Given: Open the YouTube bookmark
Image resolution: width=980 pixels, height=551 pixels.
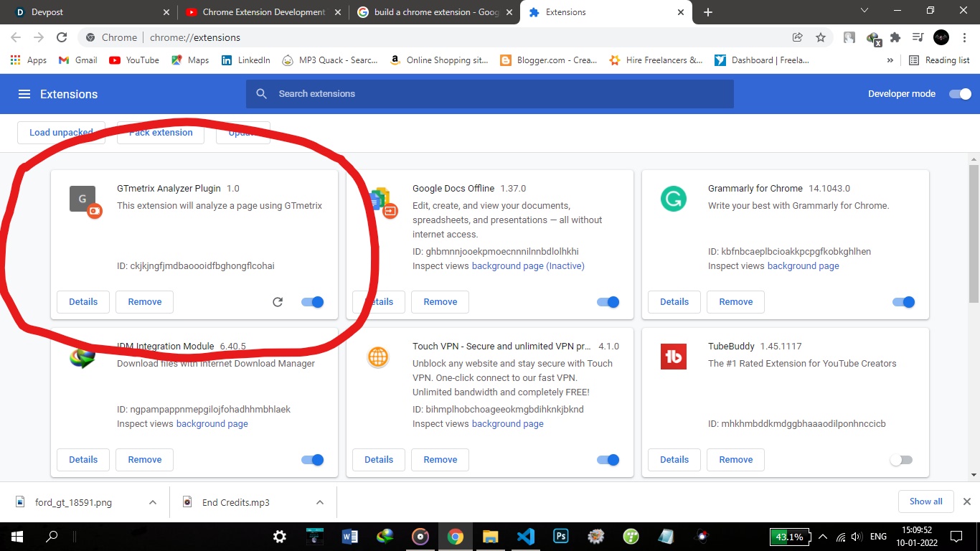Looking at the screenshot, I should pos(134,60).
